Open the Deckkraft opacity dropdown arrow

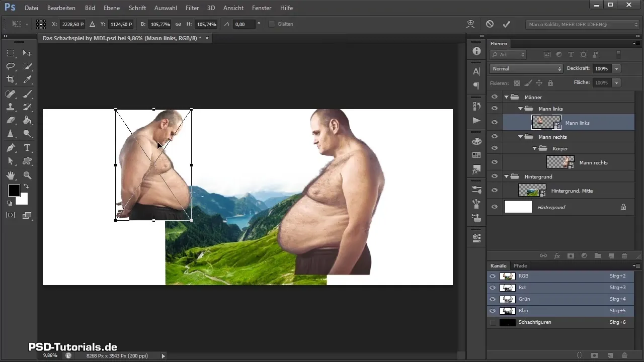(617, 68)
